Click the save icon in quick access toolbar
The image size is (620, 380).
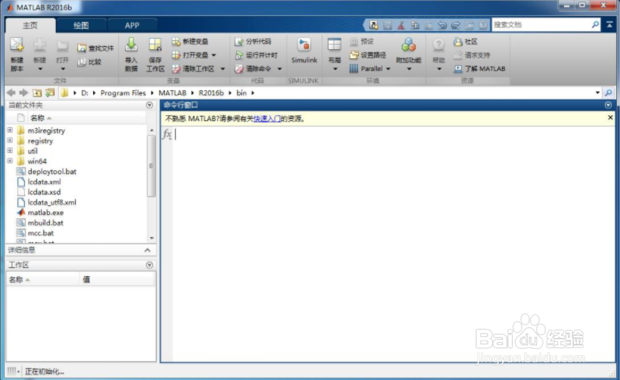point(388,25)
